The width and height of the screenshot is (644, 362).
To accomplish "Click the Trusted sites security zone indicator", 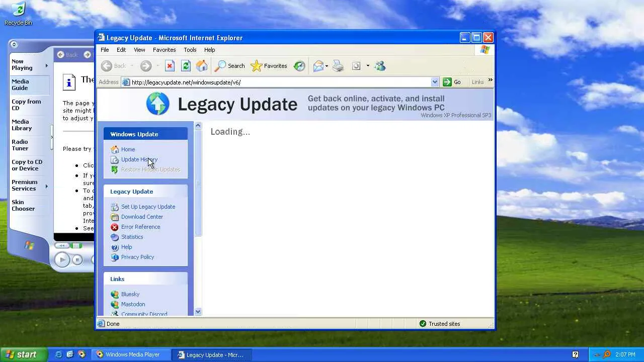I will tap(440, 324).
